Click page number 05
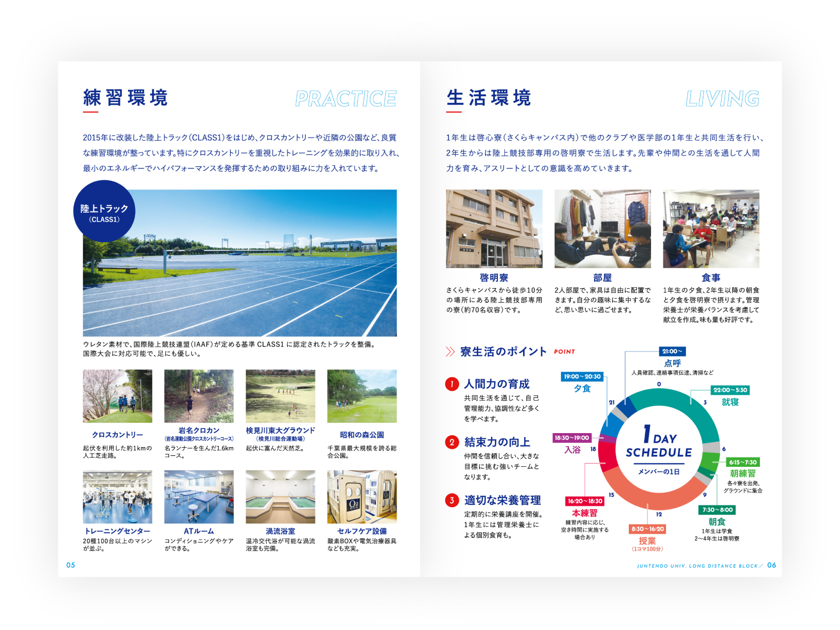This screenshot has height=630, width=840. [x=71, y=565]
